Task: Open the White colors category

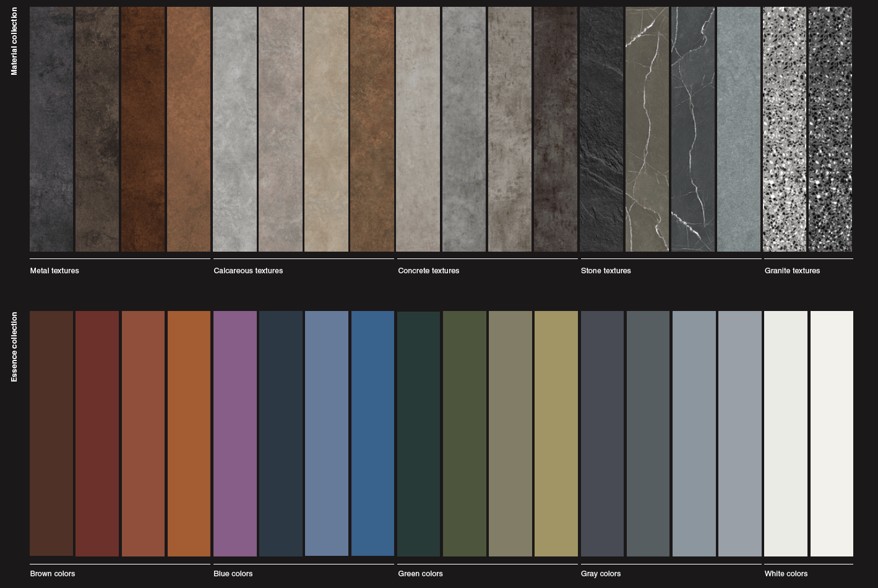Action: [x=786, y=574]
